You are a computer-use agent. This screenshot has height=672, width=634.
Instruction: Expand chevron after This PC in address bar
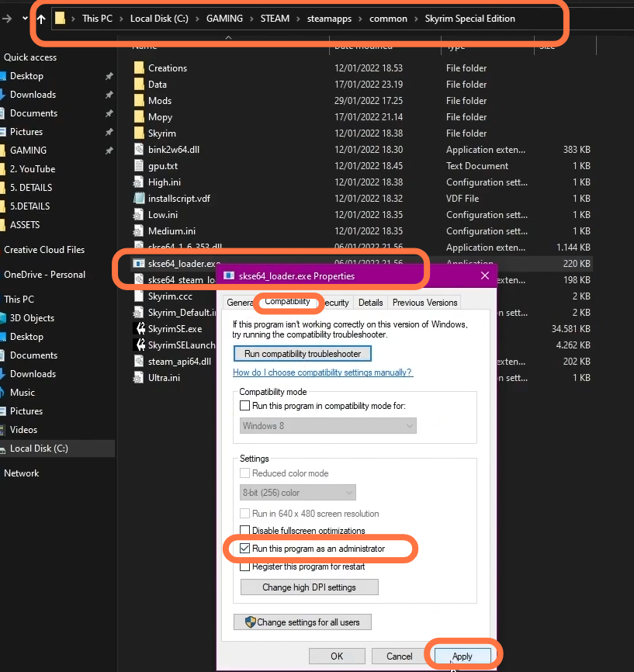tap(121, 19)
